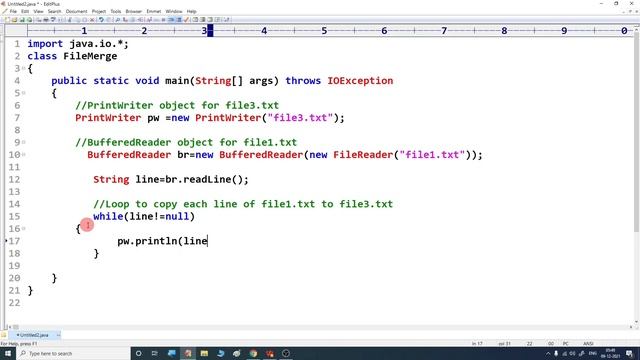Open the Windows Start menu
Screen dimensions: 640x360
8,353
